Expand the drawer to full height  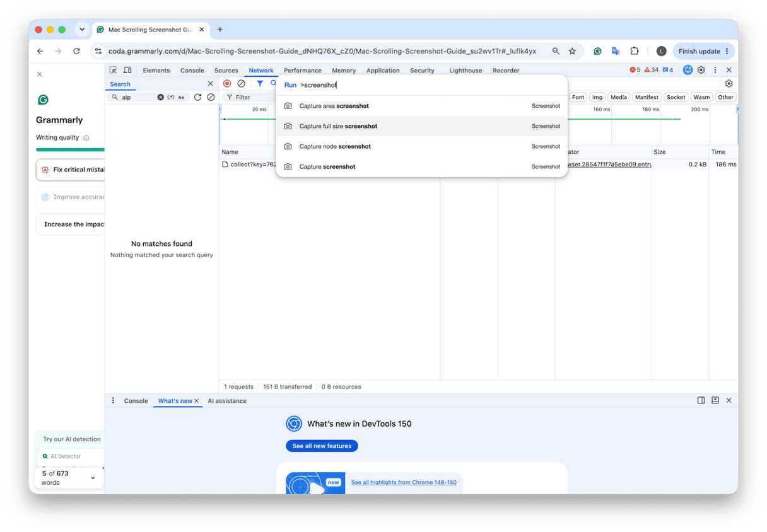[715, 400]
